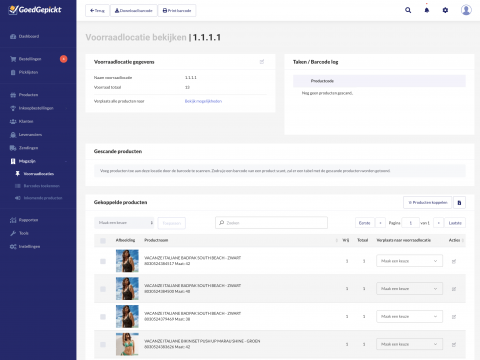Tick checkbox for first zwart badpak row
Screen dimensions: 480x360
103,261
